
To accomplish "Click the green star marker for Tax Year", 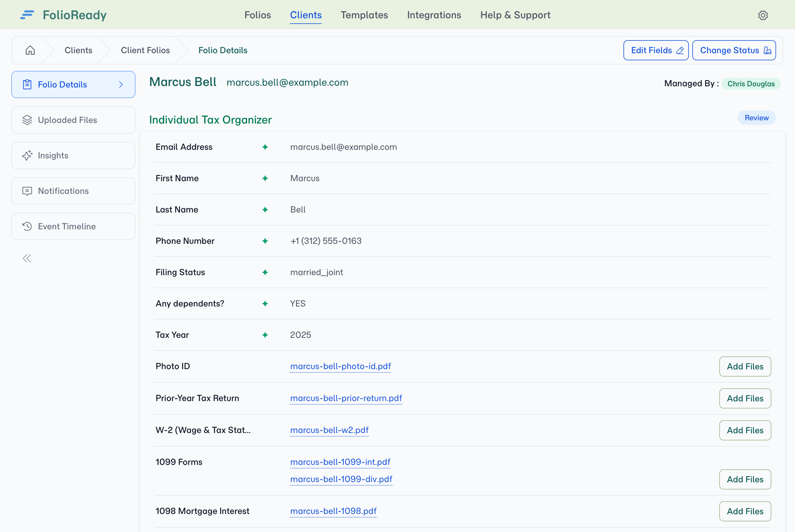I will pyautogui.click(x=265, y=335).
